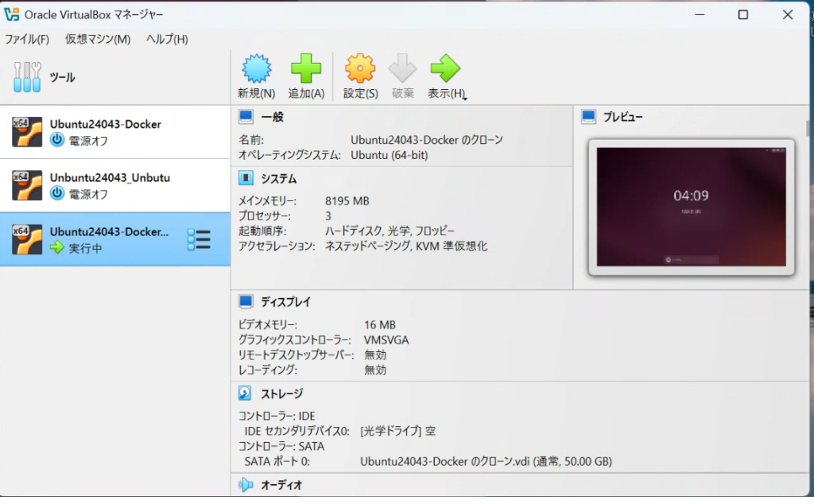Open the ヘルプ(H) menu
The width and height of the screenshot is (814, 504).
point(167,39)
